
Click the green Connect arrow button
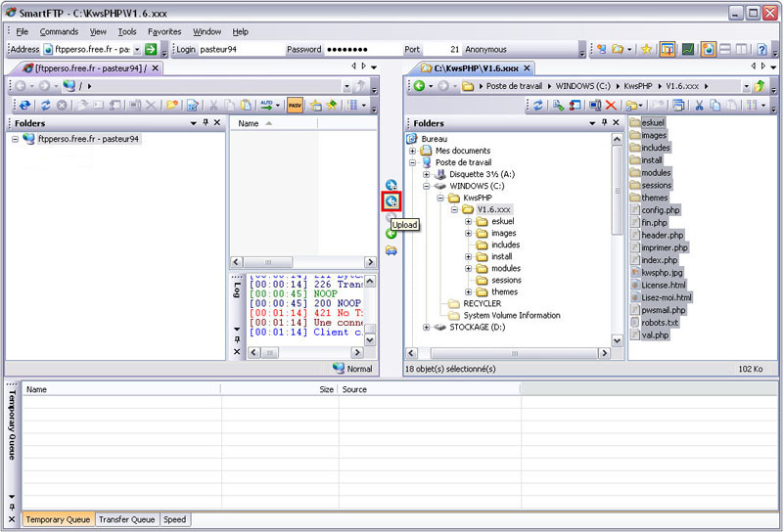[x=151, y=50]
